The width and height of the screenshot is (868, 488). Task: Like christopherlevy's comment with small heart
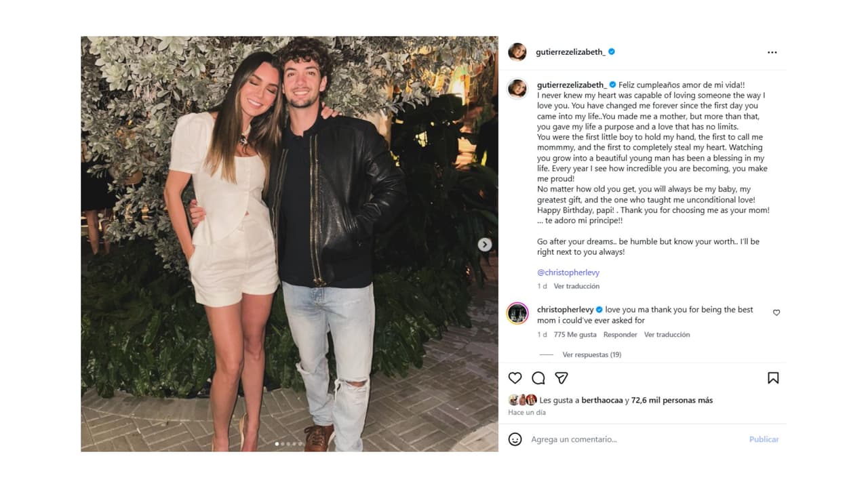click(x=776, y=312)
